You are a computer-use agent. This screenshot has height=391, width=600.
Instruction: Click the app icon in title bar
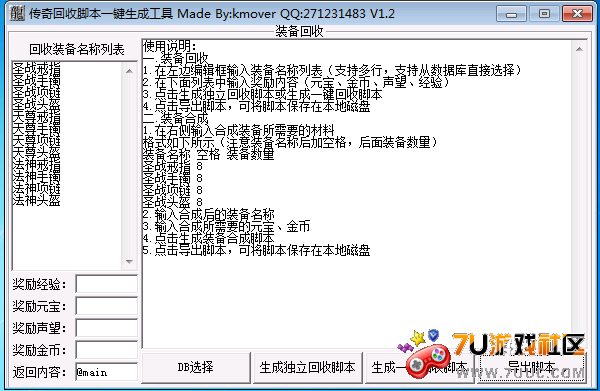coord(17,13)
